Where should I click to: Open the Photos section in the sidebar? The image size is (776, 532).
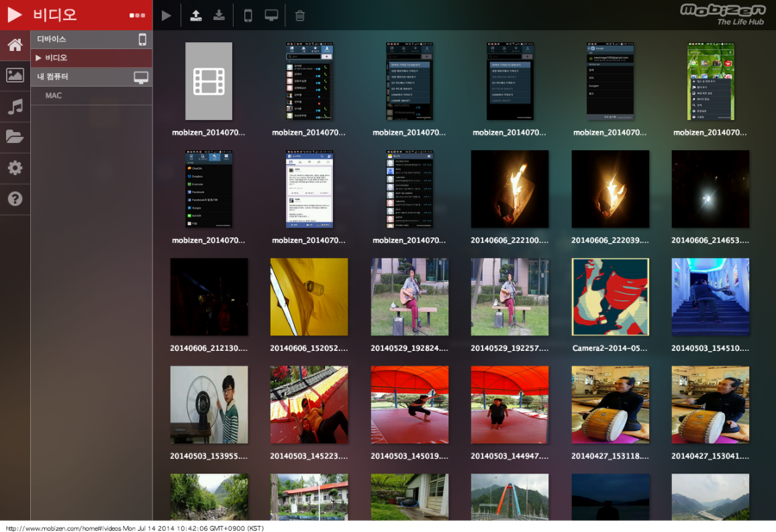tap(15, 76)
